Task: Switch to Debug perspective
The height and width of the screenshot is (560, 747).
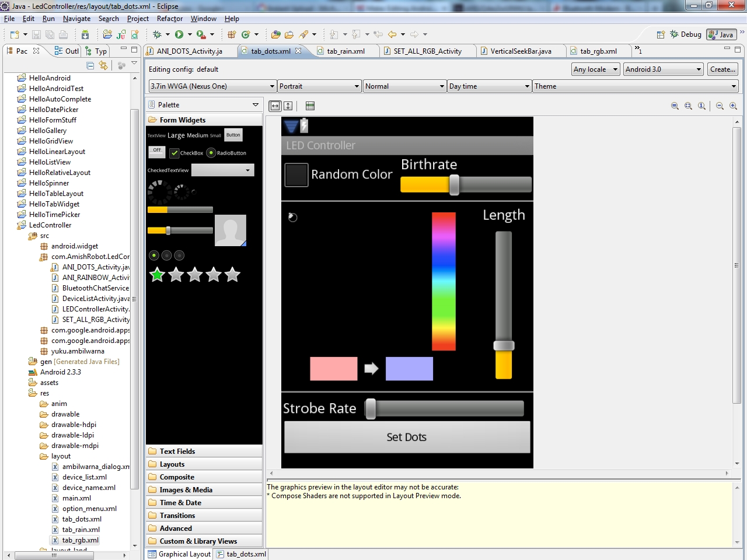Action: (x=685, y=34)
